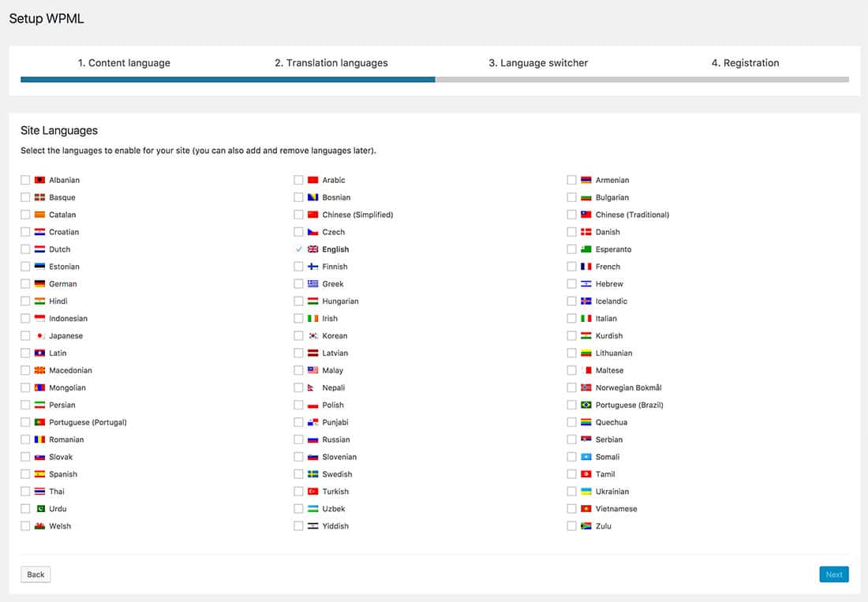The height and width of the screenshot is (602, 868).
Task: Click the English flag icon
Action: 312,249
